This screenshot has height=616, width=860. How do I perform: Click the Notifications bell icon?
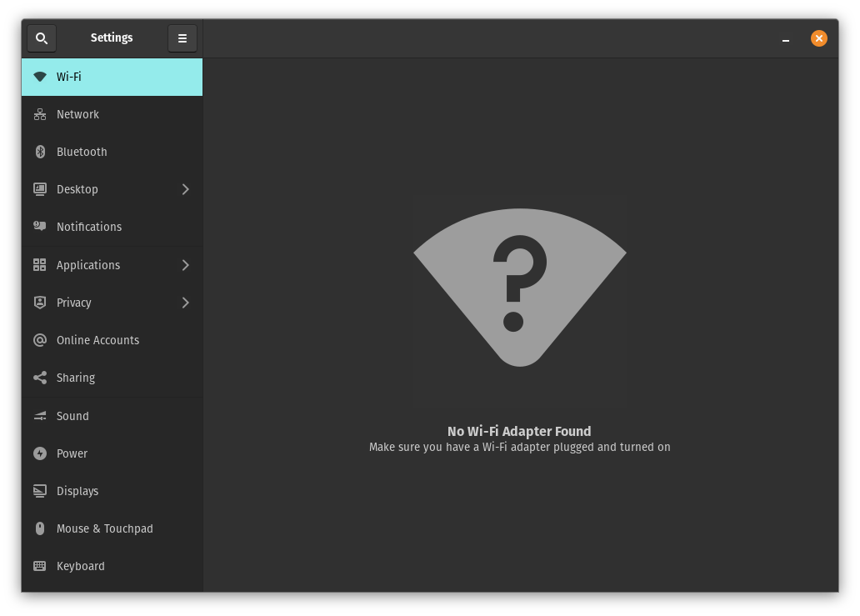pos(40,227)
